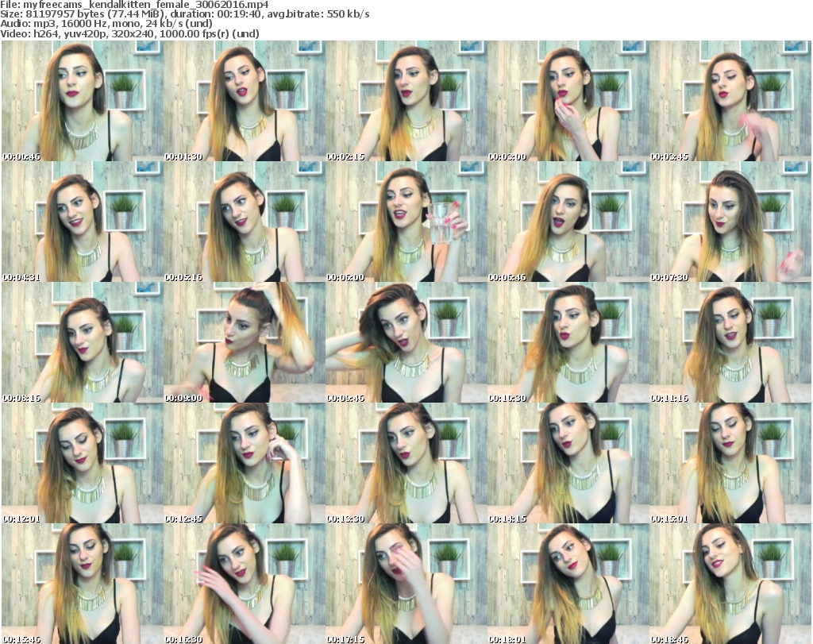The image size is (813, 644).
Task: Select the thumbnail stamped 00:16:30
Action: pyautogui.click(x=244, y=584)
